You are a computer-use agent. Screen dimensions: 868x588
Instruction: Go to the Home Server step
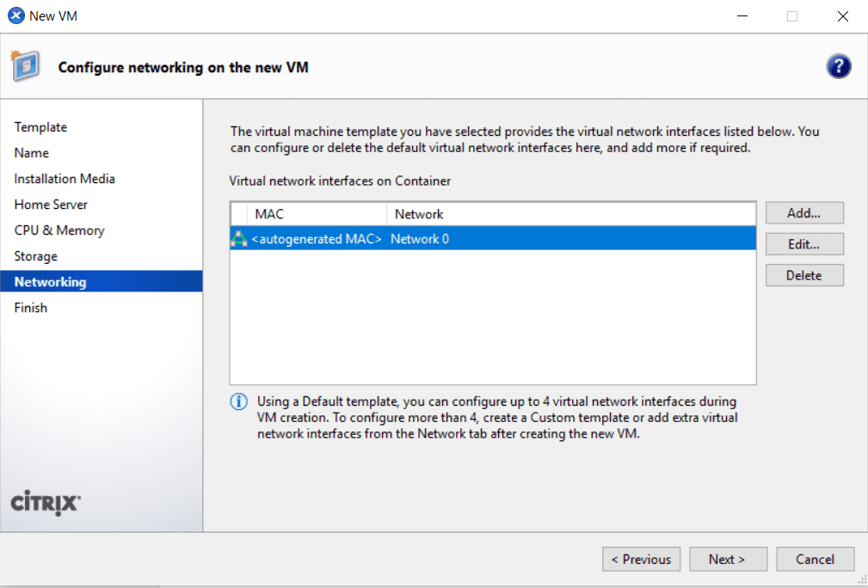coord(51,204)
